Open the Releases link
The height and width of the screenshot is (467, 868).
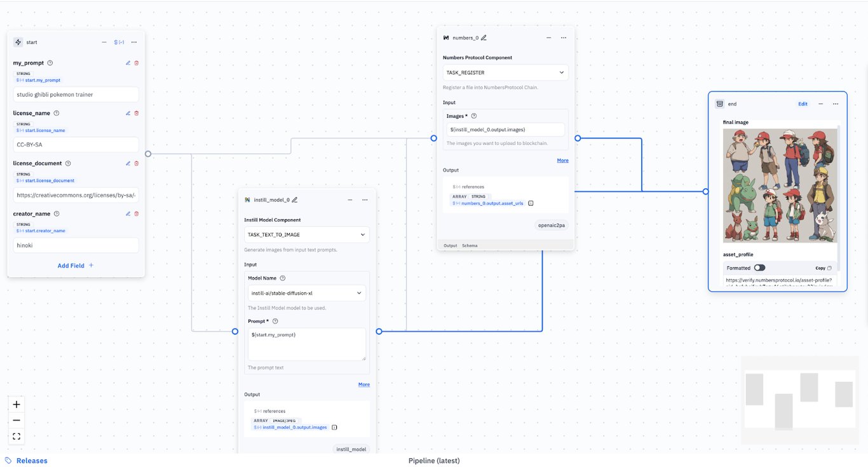click(26, 461)
